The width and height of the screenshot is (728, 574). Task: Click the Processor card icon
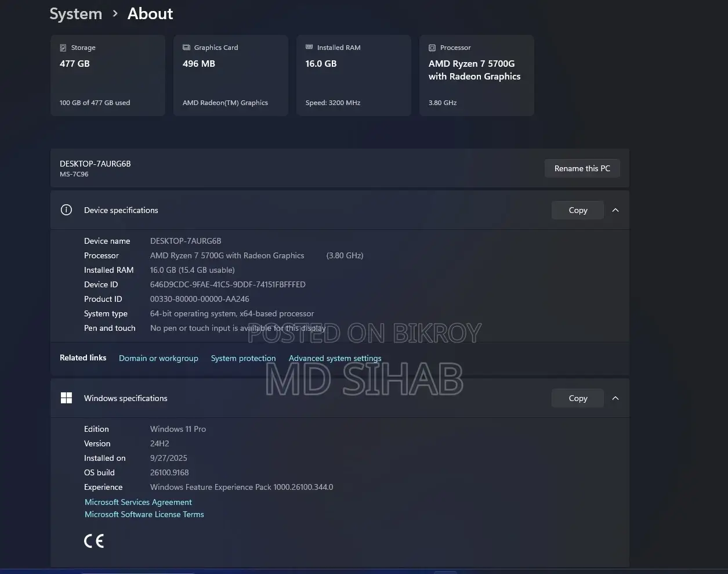[432, 48]
